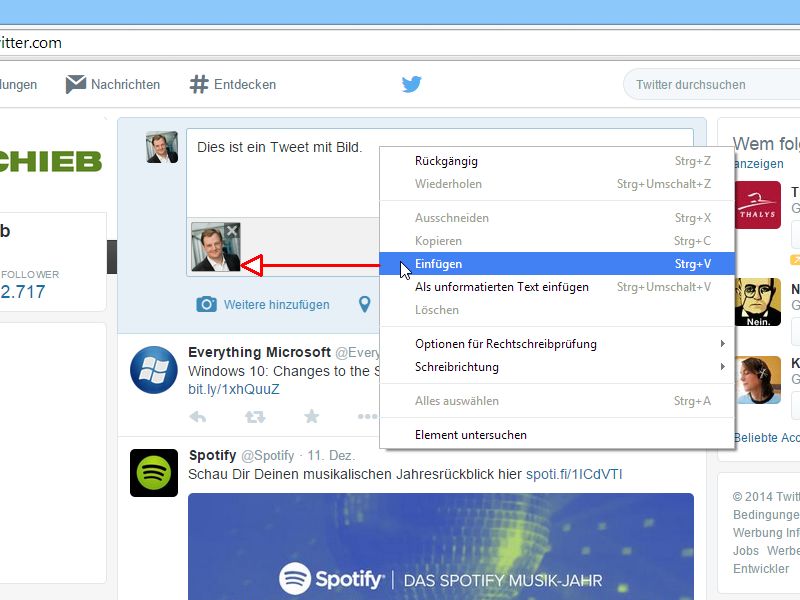800x600 pixels.
Task: Click Löschen menu entry
Action: point(557,310)
